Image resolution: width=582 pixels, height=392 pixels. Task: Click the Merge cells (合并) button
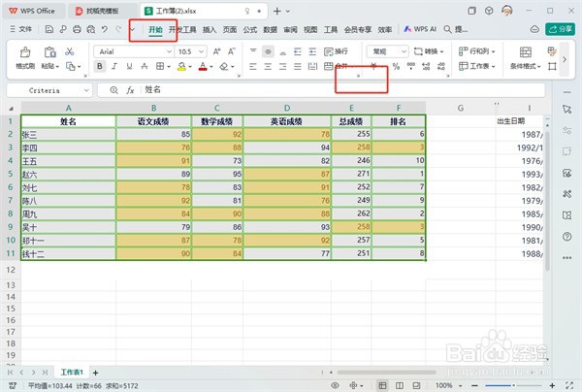336,66
